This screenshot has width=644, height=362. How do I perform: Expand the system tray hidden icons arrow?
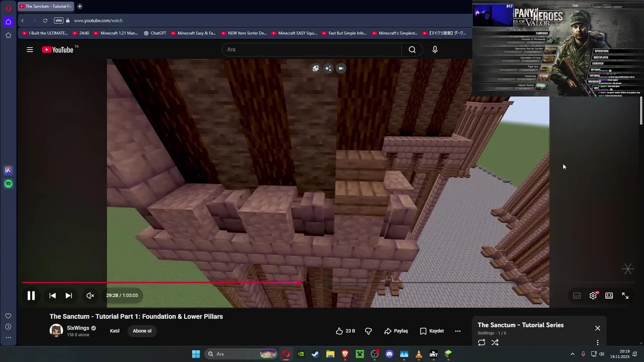click(572, 354)
